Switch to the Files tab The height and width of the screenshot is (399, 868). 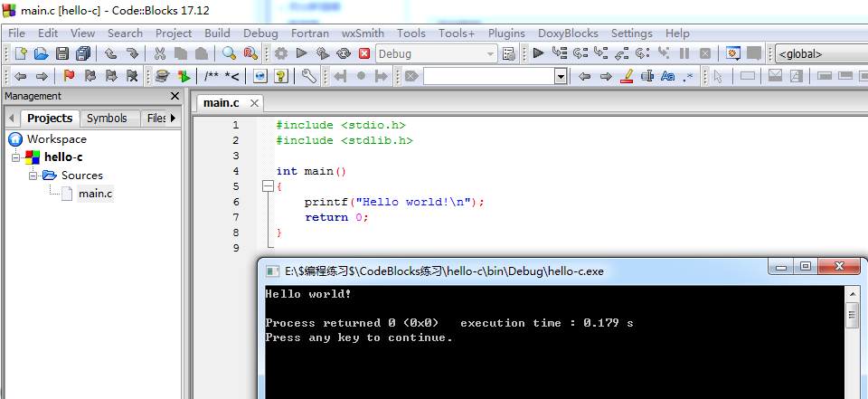pos(156,118)
